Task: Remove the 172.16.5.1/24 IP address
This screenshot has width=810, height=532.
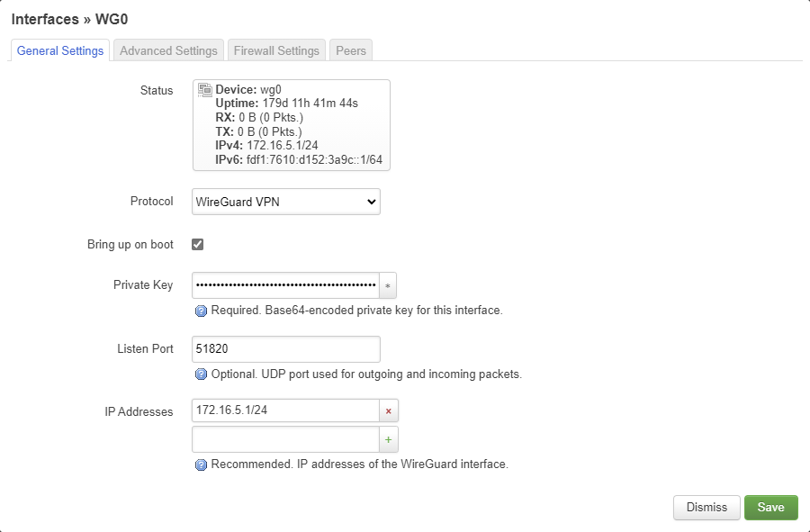Action: pos(387,410)
